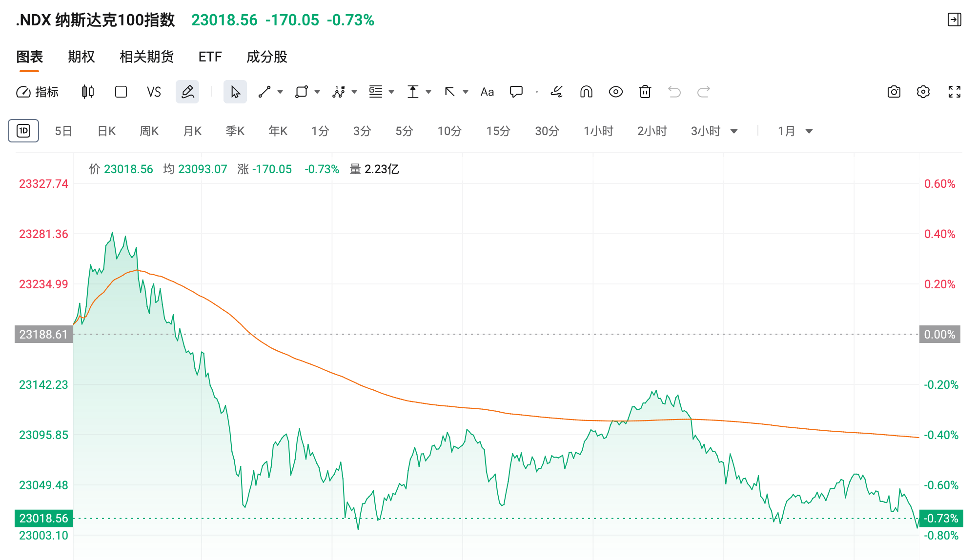The width and height of the screenshot is (977, 560).
Task: Collapse panel with top-right arrow icon
Action: coord(955,20)
